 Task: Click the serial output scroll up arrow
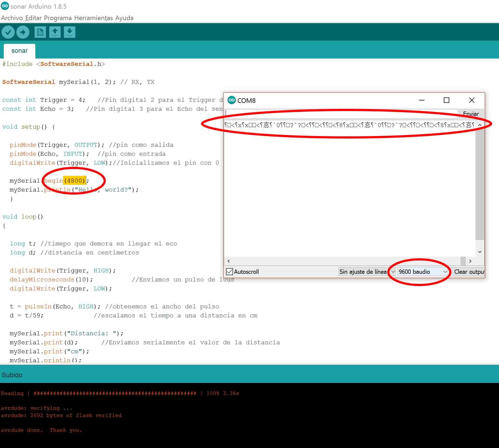(x=480, y=125)
